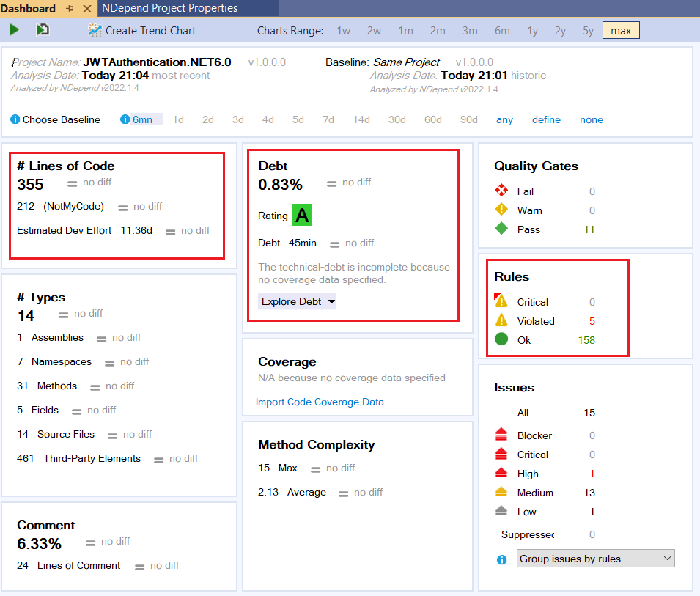
Task: Click the Pass count 11
Action: click(x=589, y=229)
